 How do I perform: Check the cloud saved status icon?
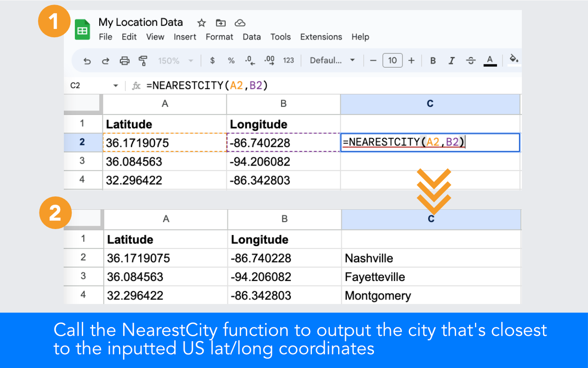[x=240, y=23]
